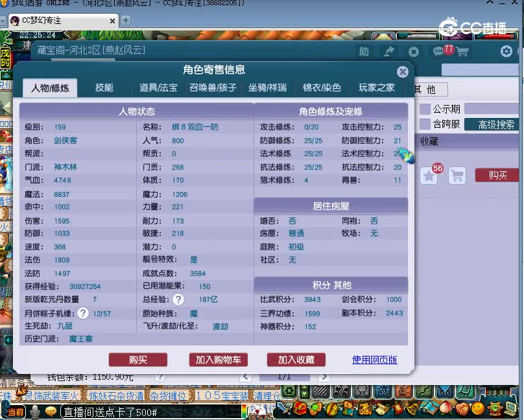Click the sword attack icon

tap(282, 408)
